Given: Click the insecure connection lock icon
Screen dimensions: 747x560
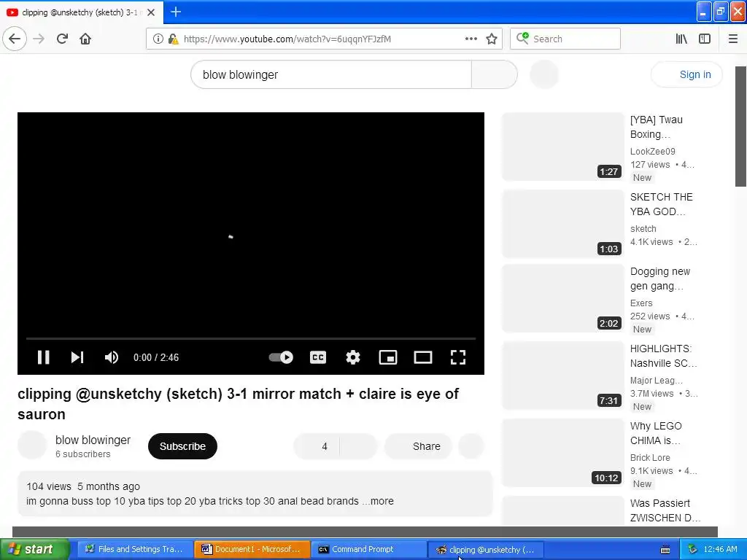Looking at the screenshot, I should [173, 39].
